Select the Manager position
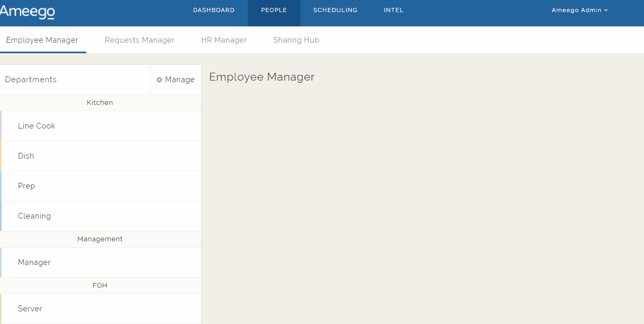Screen dimensions: 644x324 pos(34,262)
